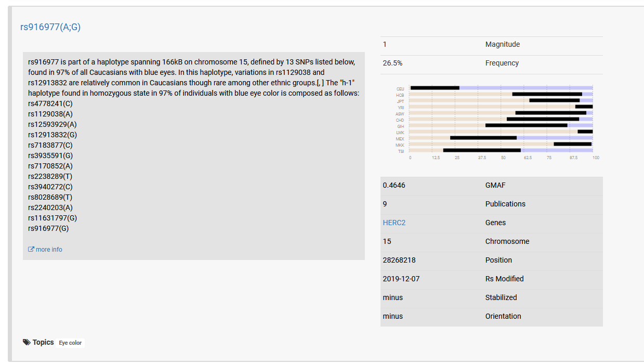Open the 'more info' external link
This screenshot has height=364, width=644.
click(x=45, y=250)
